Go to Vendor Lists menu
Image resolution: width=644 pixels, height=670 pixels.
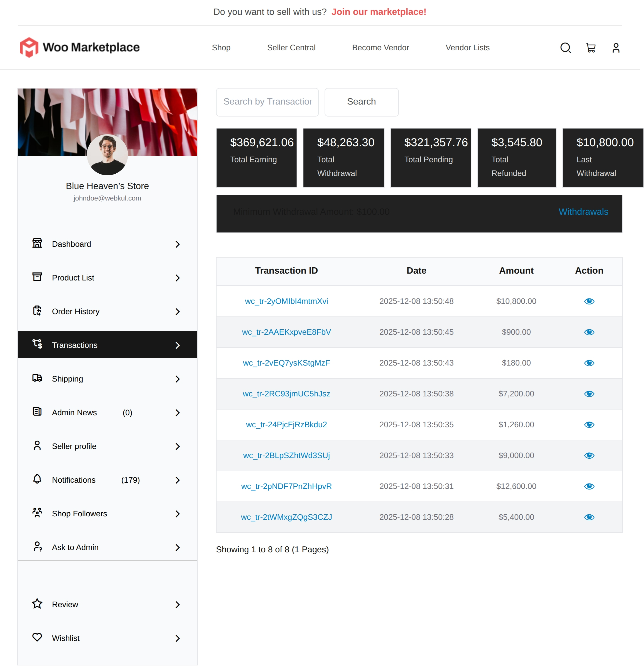467,47
